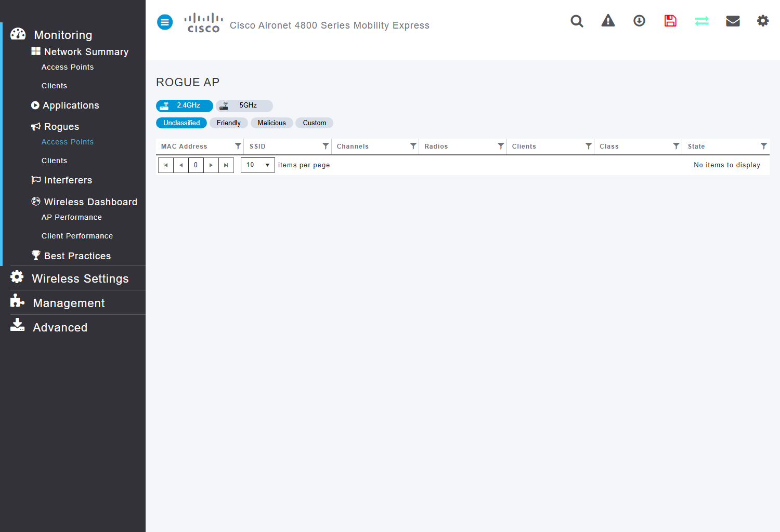Open Access Points under Network Summary
This screenshot has width=780, height=532.
click(68, 67)
